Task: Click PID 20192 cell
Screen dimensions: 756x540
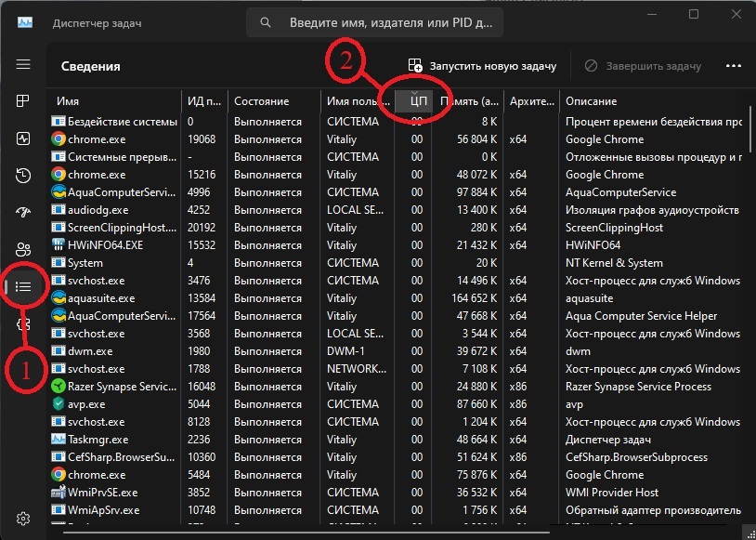Action: [202, 228]
